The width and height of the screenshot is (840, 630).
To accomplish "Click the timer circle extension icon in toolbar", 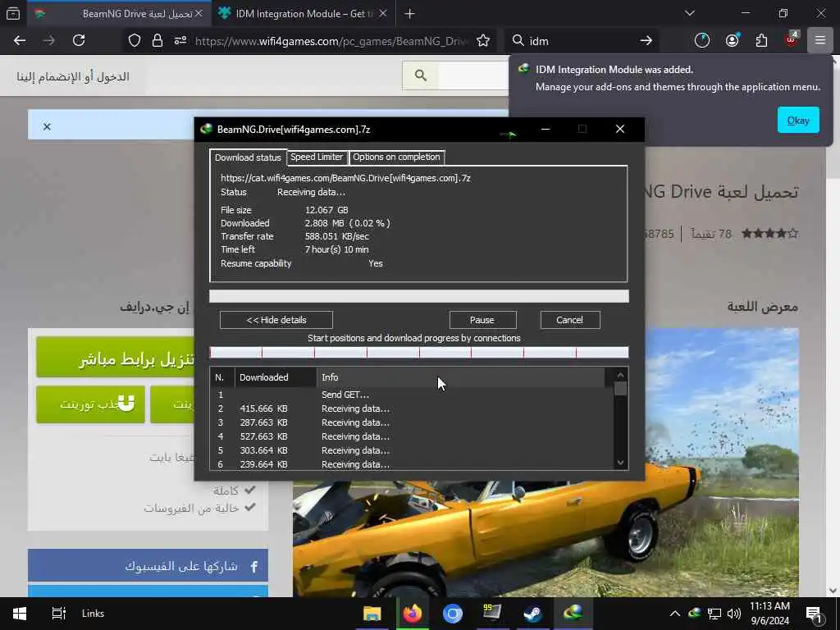I will (x=702, y=41).
